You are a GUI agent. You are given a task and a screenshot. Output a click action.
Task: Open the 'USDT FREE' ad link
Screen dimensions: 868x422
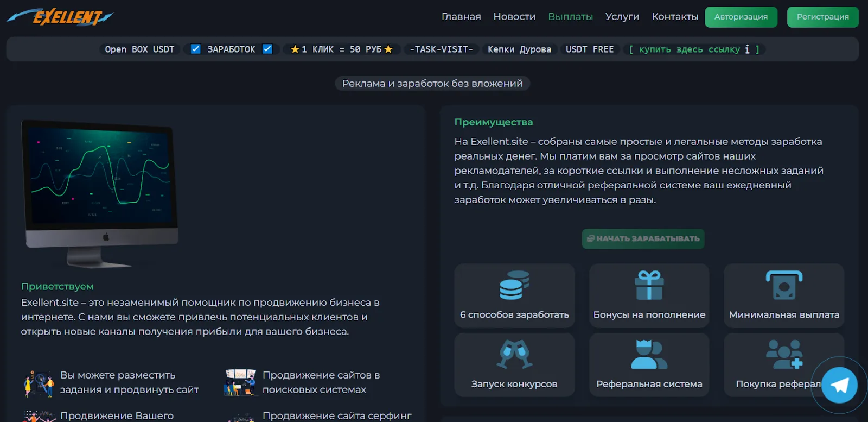[x=590, y=49]
